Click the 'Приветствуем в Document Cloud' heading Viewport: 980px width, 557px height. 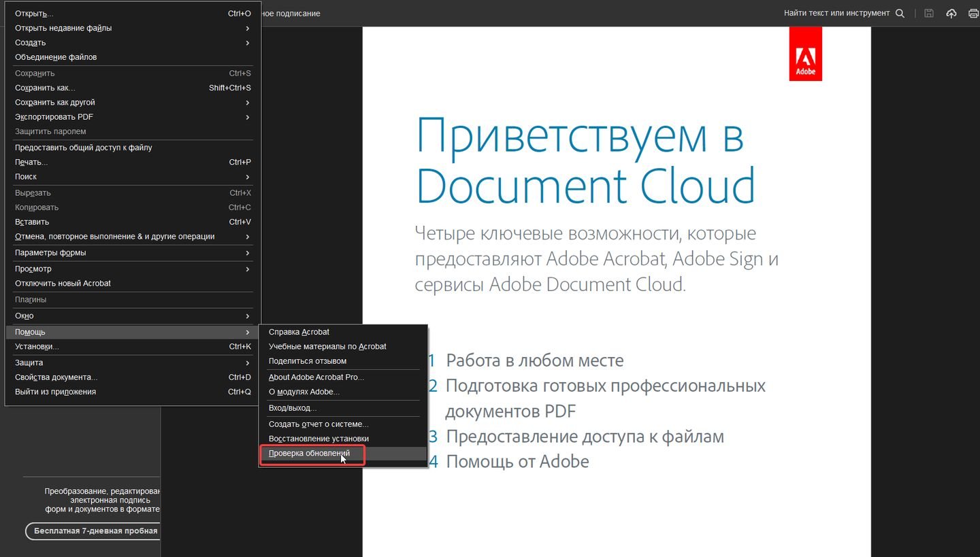click(586, 161)
